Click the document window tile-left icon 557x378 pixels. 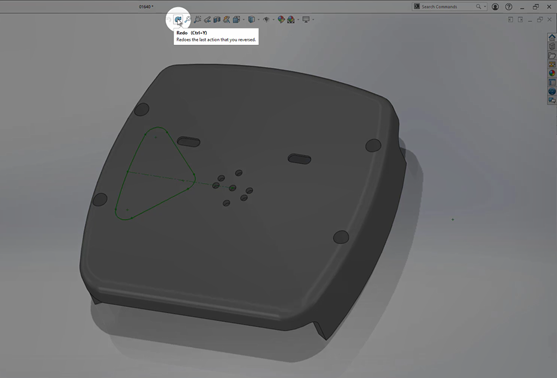(510, 20)
